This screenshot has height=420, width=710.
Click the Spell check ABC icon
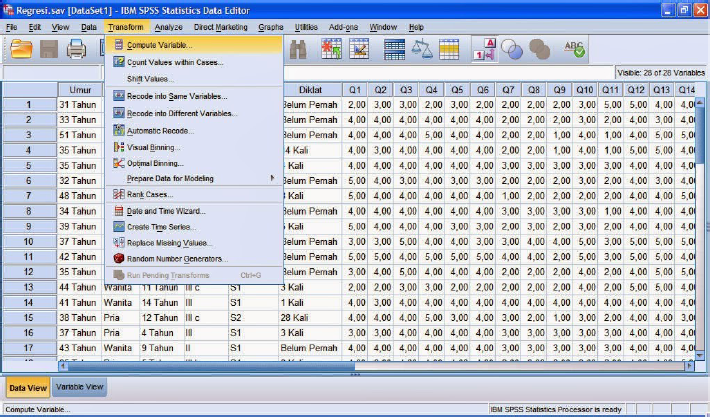point(575,49)
